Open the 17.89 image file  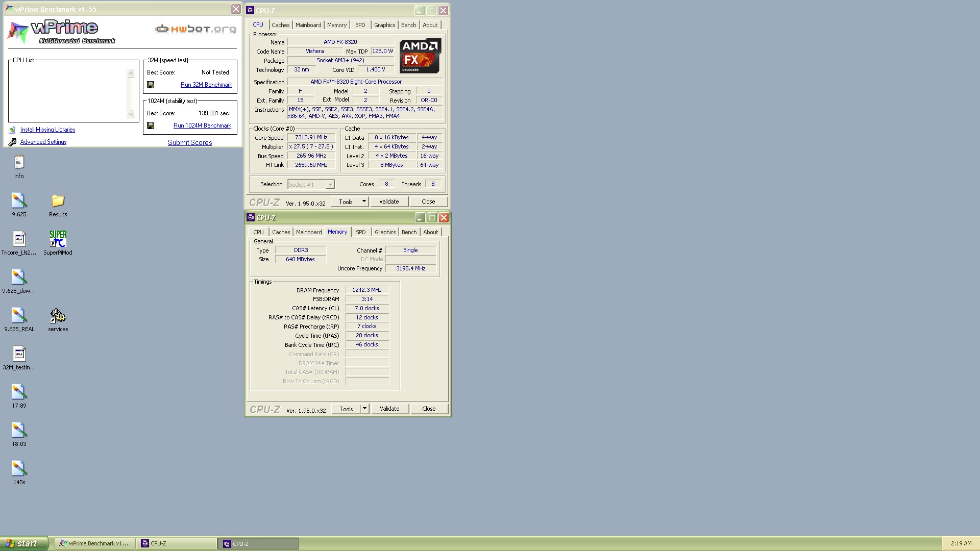pos(19,392)
